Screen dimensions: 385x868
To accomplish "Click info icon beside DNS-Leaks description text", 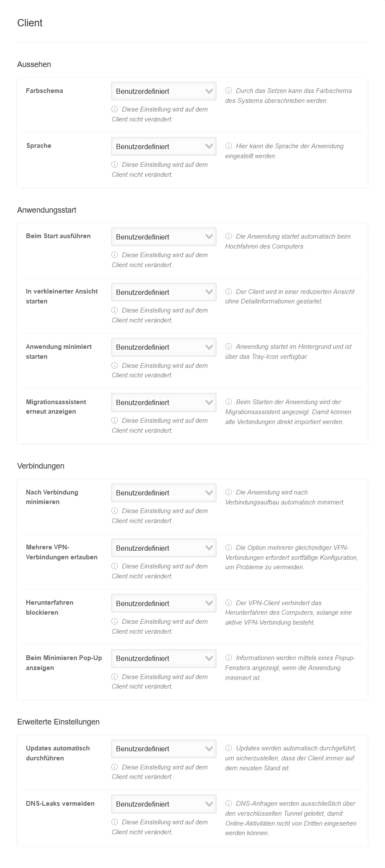I will click(x=229, y=804).
